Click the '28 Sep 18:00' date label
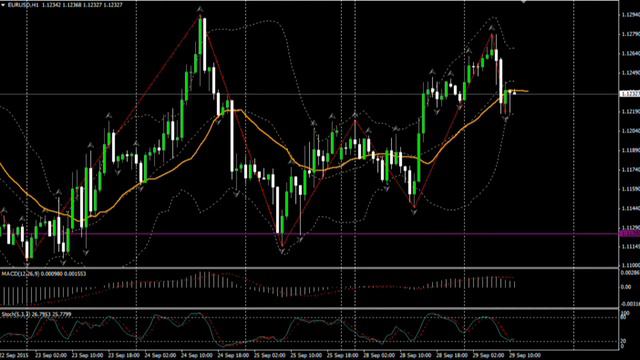 [453, 356]
